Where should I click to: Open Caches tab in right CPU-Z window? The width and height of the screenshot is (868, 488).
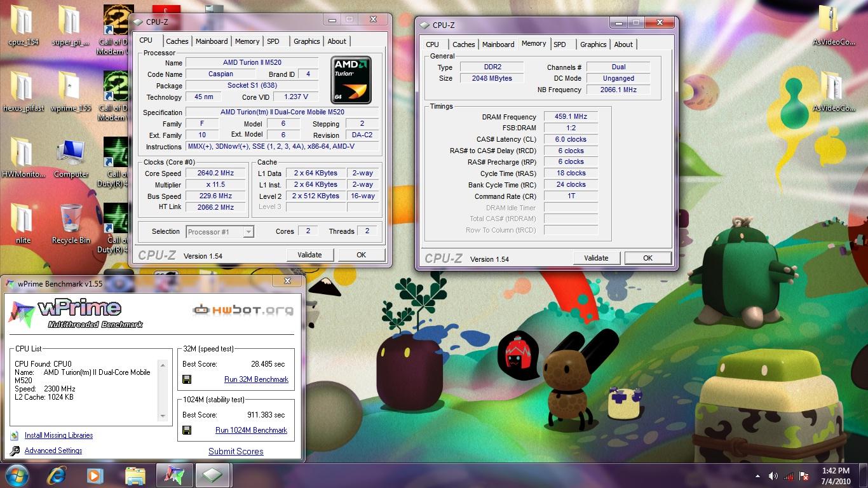coord(464,44)
